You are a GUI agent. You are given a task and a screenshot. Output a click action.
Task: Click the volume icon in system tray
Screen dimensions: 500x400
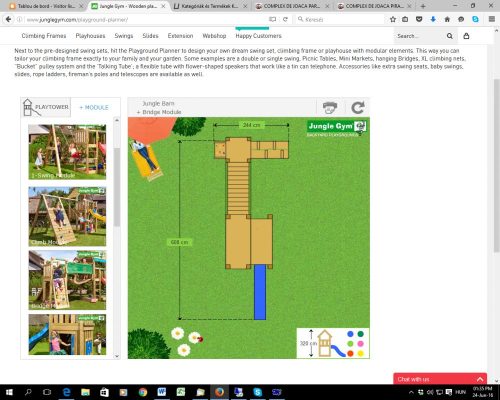click(430, 392)
